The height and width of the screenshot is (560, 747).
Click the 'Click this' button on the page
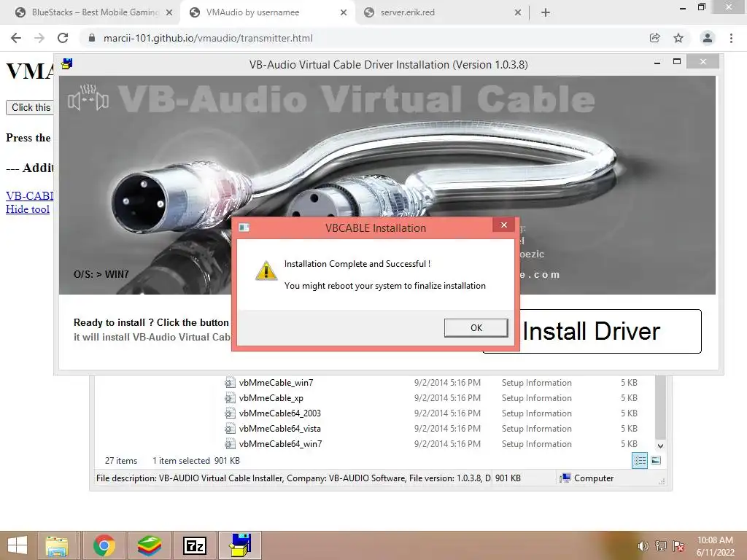point(29,108)
